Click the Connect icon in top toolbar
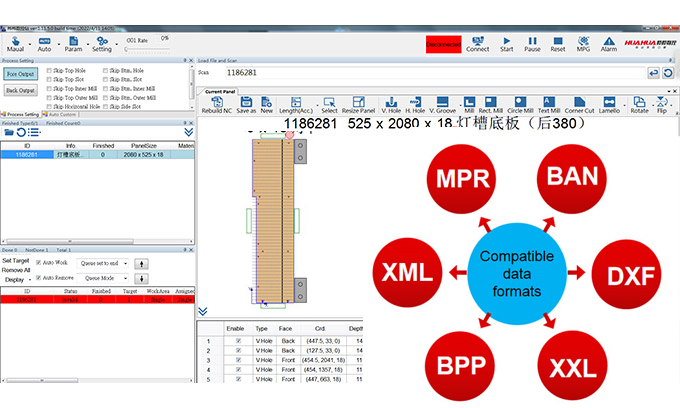Image resolution: width=680 pixels, height=408 pixels. tap(477, 41)
